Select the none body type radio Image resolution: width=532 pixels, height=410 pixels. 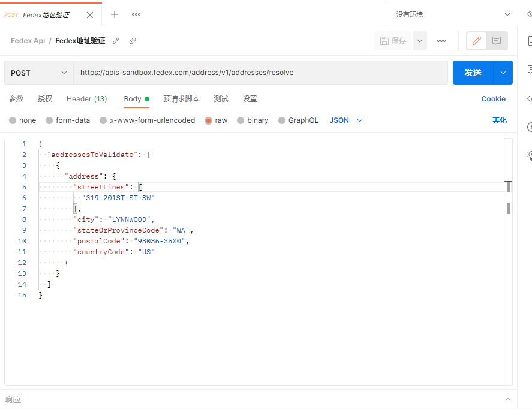(x=13, y=120)
